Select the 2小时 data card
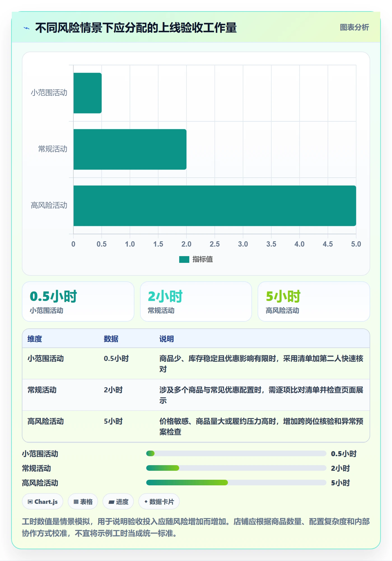 tap(196, 302)
